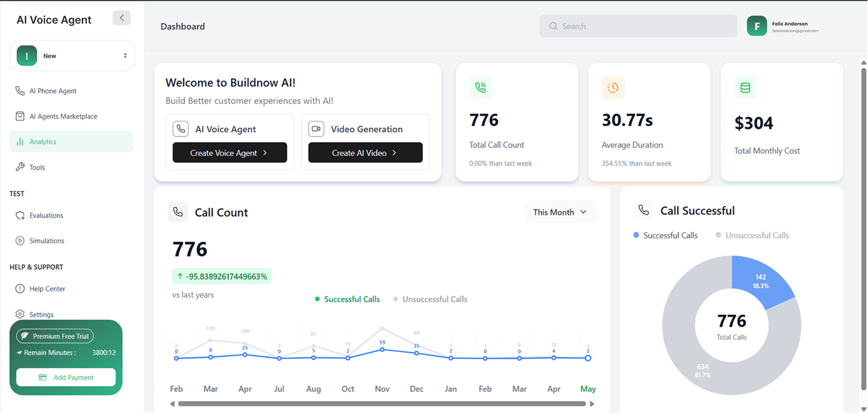Click the May data point on chart
This screenshot has height=413, width=868.
point(588,358)
